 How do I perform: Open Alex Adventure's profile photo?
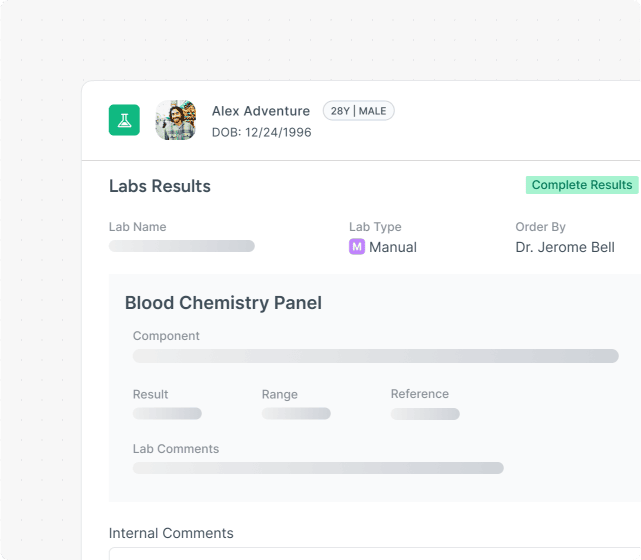(x=176, y=120)
